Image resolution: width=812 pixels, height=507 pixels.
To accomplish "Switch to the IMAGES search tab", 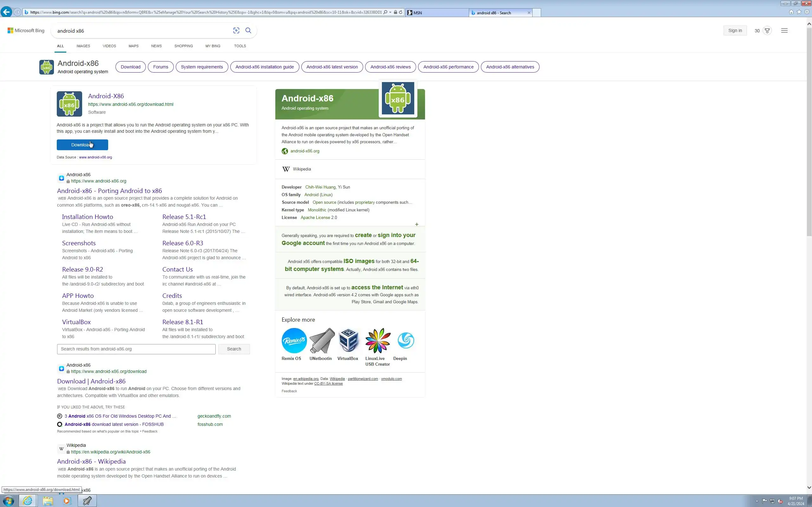I will click(83, 46).
